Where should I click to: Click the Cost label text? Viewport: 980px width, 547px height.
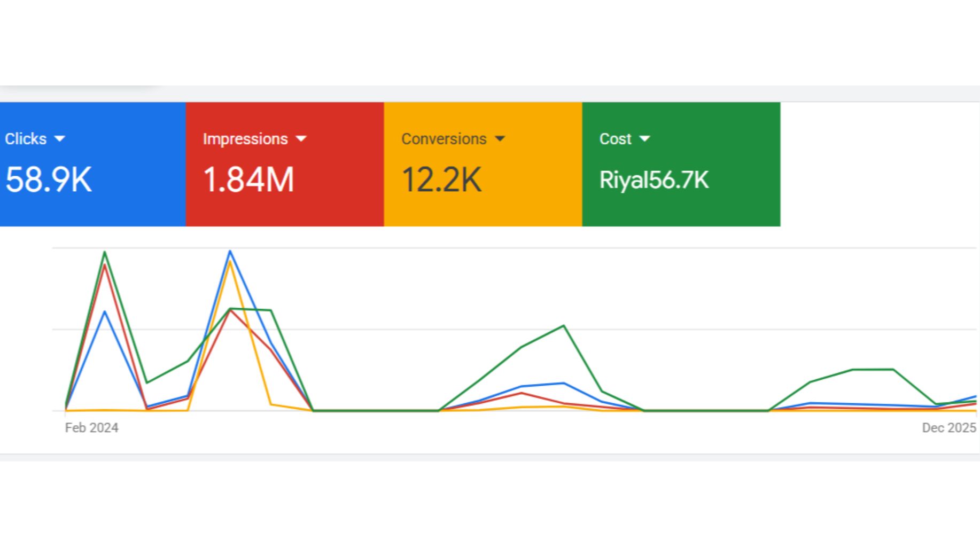click(x=615, y=139)
